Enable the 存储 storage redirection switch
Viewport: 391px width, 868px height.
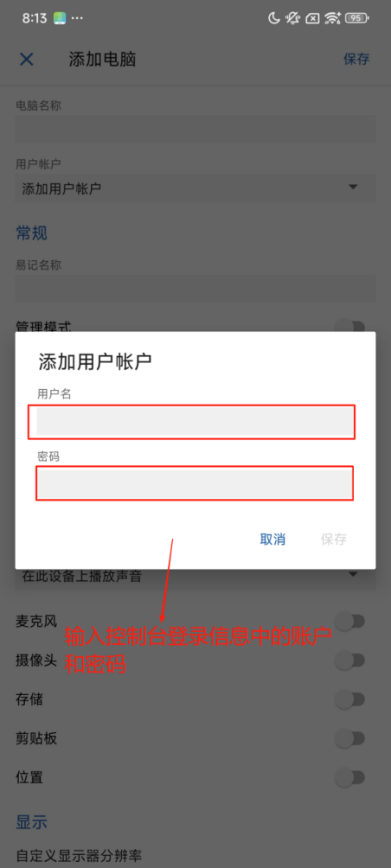350,699
